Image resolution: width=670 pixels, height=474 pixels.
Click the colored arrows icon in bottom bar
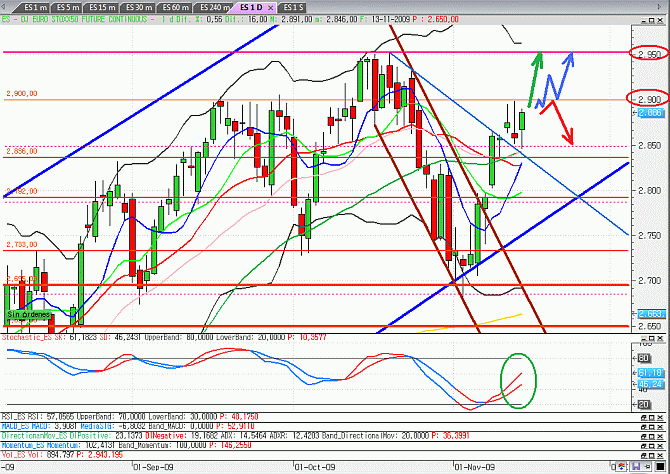click(621, 466)
